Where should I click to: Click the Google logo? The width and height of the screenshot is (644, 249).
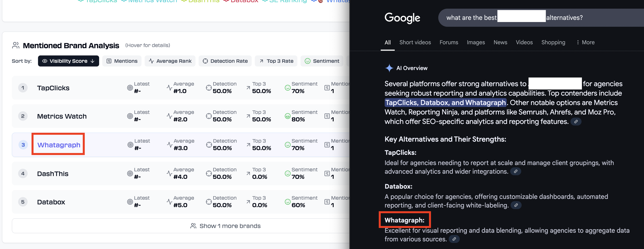[x=402, y=18]
